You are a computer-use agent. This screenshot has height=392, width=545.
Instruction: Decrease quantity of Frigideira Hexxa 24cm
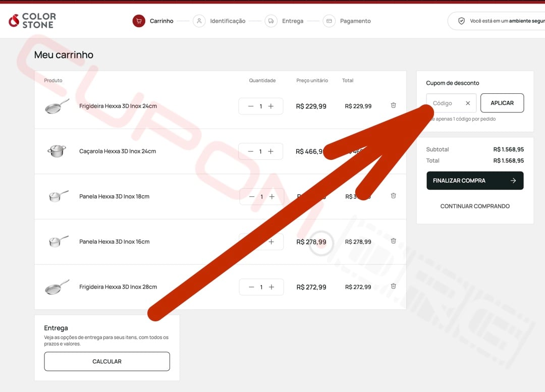tap(251, 106)
